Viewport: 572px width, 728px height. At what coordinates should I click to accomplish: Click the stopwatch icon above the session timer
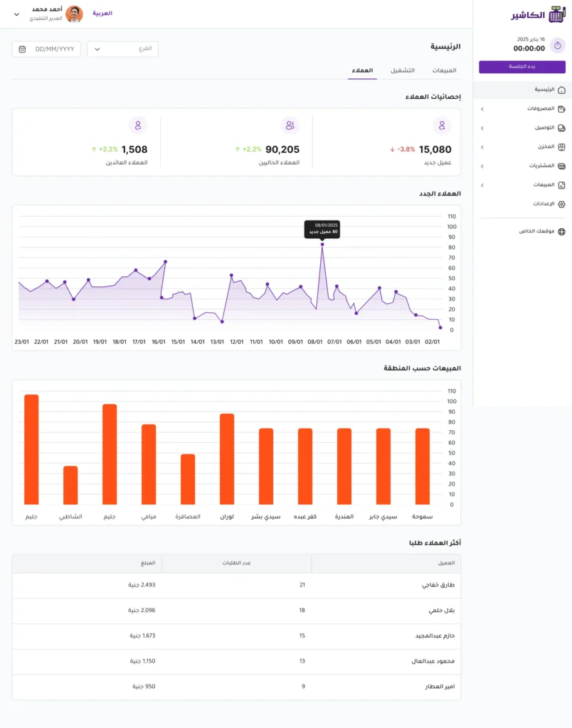click(x=558, y=45)
